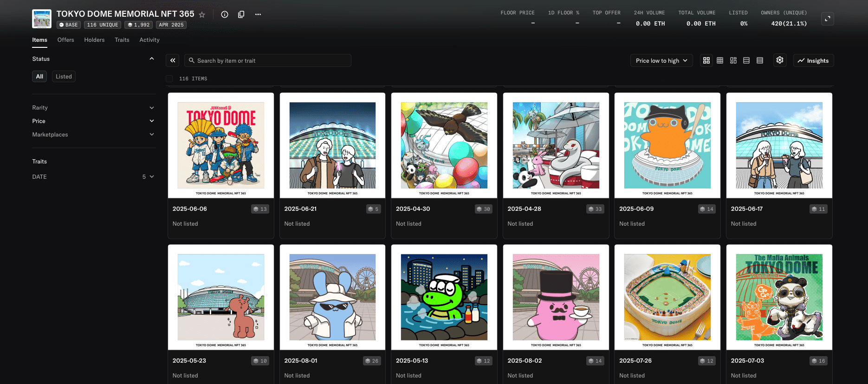Image resolution: width=868 pixels, height=384 pixels.
Task: Open the Insights button
Action: coord(813,60)
